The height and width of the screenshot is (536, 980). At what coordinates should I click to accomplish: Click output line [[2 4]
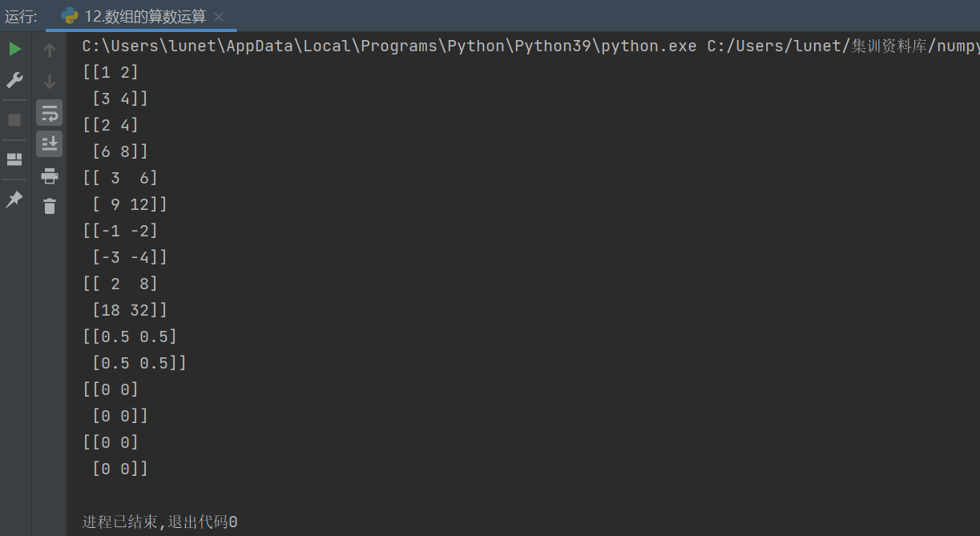pos(111,125)
